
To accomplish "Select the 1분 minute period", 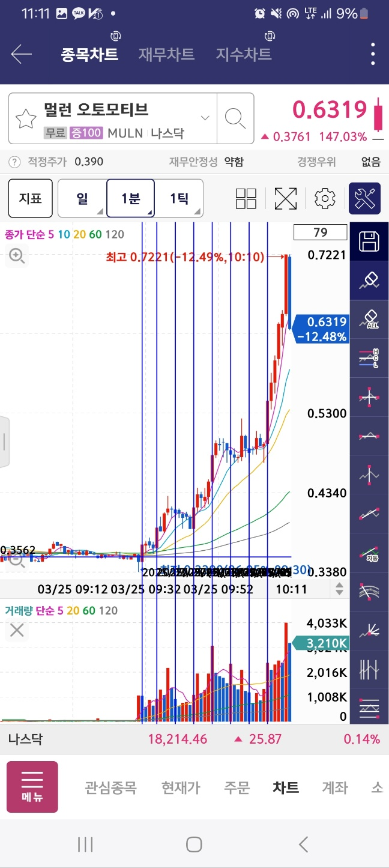I will point(131,198).
